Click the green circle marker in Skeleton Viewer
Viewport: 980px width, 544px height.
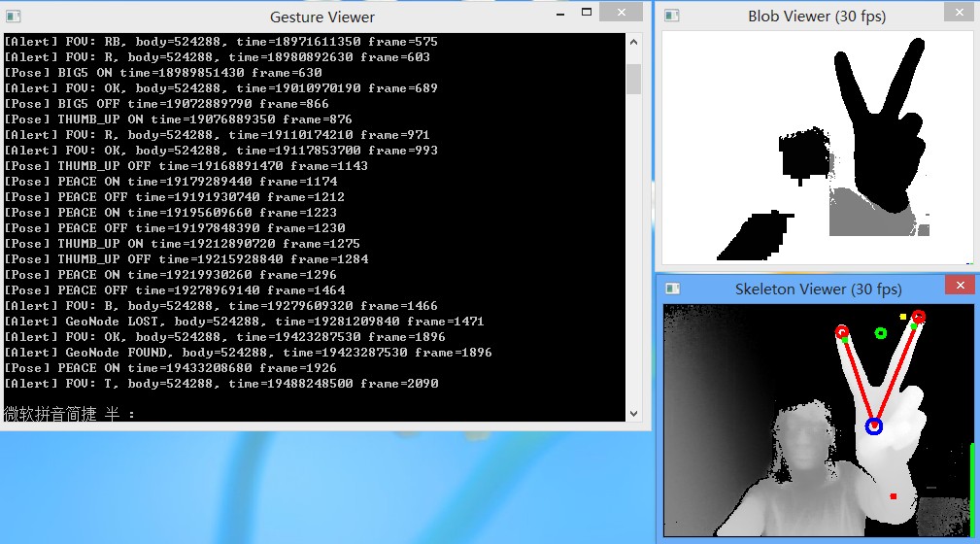click(x=881, y=333)
